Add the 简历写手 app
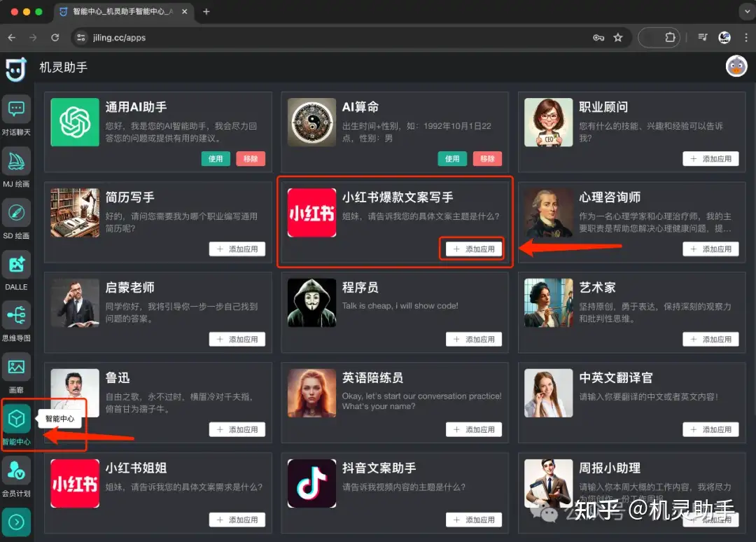This screenshot has width=756, height=542. [x=237, y=249]
